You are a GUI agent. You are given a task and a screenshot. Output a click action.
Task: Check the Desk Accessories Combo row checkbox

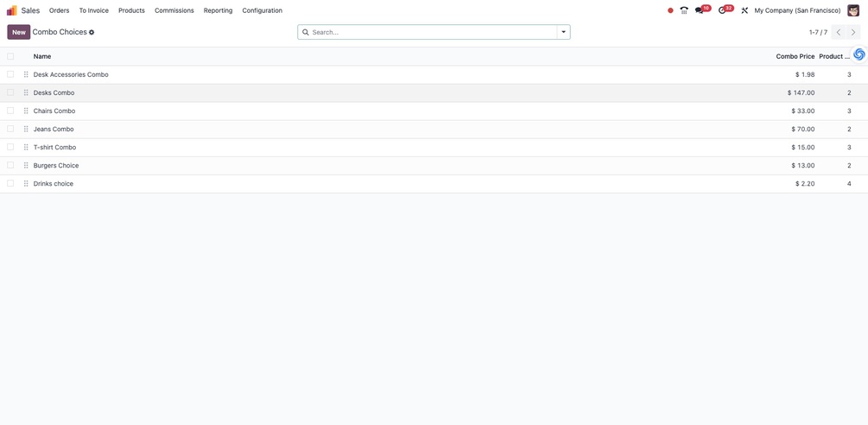click(x=10, y=74)
